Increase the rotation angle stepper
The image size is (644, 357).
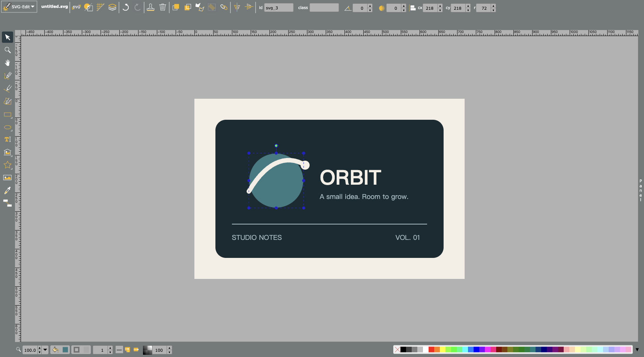pyautogui.click(x=370, y=6)
